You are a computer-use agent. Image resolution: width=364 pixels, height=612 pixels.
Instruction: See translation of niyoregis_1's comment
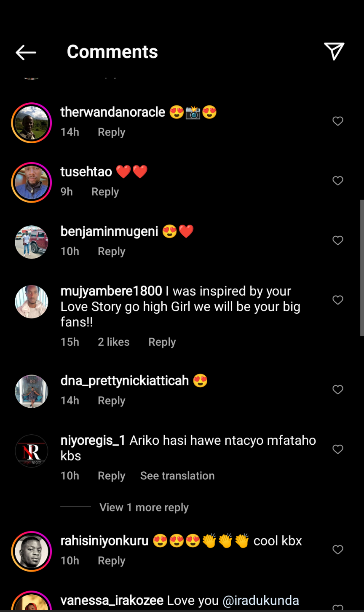177,476
